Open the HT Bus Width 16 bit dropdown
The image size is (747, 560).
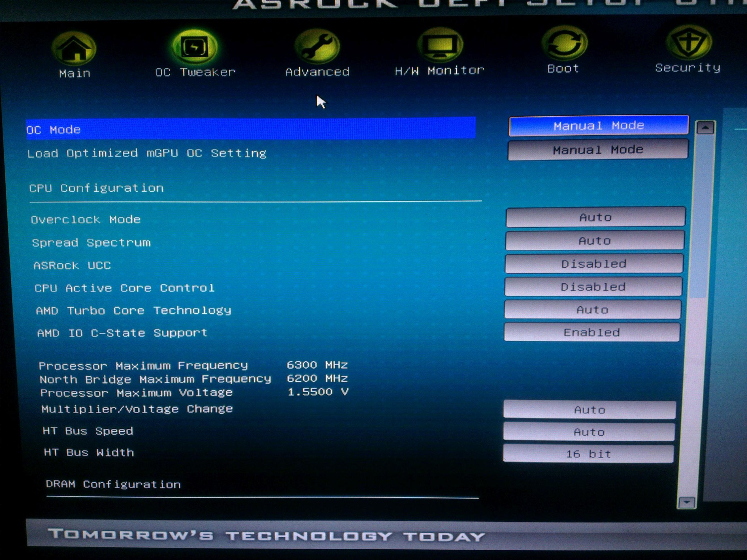click(588, 454)
